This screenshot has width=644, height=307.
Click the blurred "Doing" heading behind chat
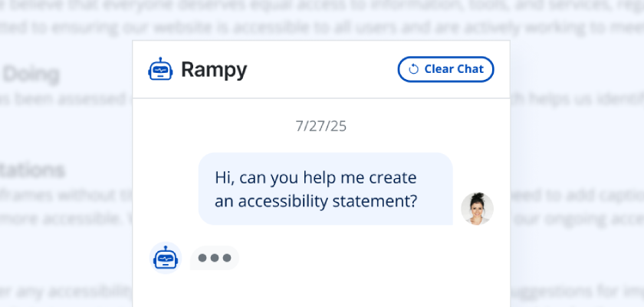[x=31, y=75]
